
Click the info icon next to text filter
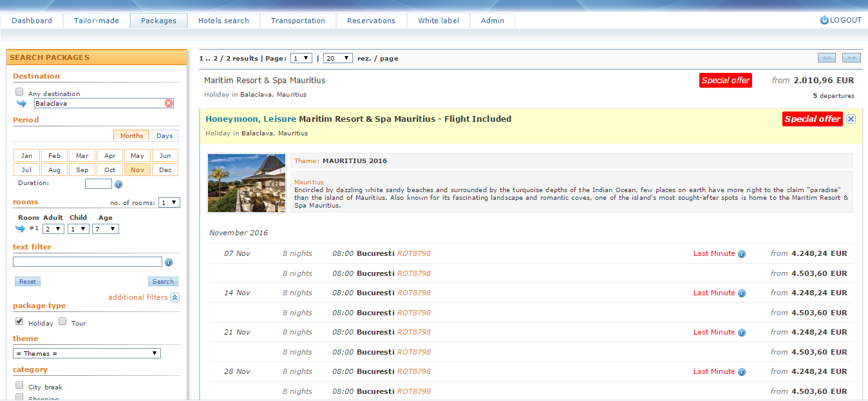coord(169,262)
